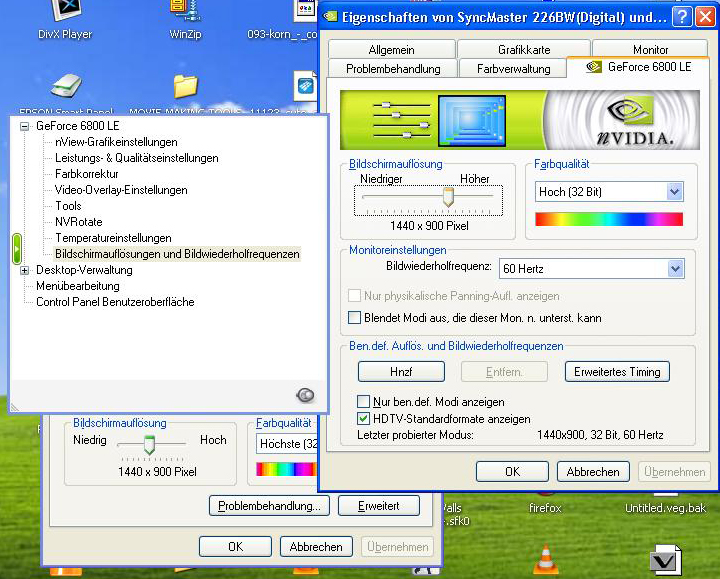Check 'Nur ben.def. Modi anzeigen' option
This screenshot has height=579, width=720.
tap(364, 402)
